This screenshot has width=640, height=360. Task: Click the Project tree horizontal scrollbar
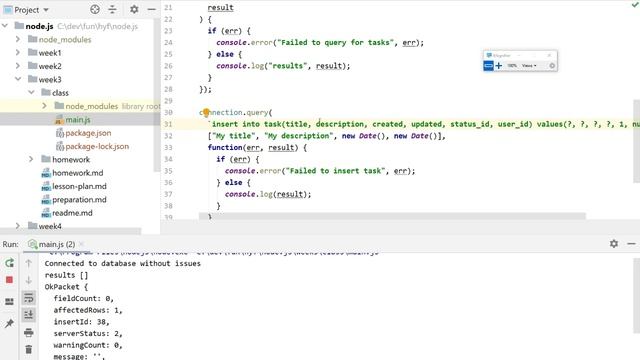pyautogui.click(x=71, y=231)
